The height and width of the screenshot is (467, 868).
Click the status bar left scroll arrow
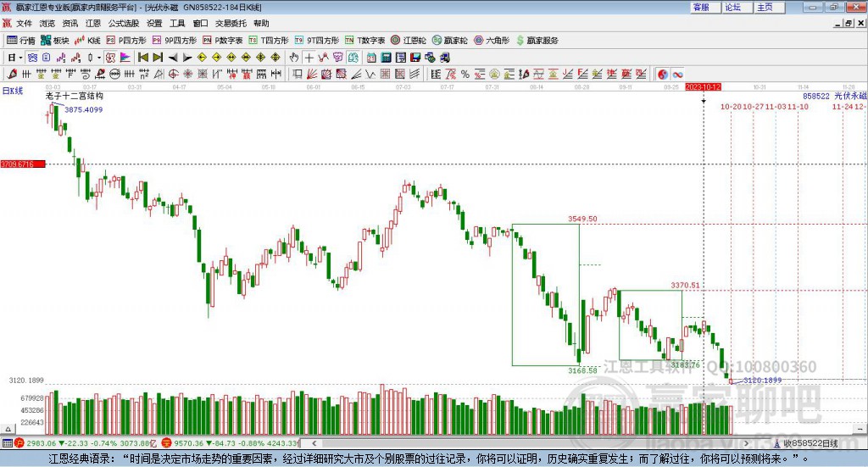click(314, 443)
